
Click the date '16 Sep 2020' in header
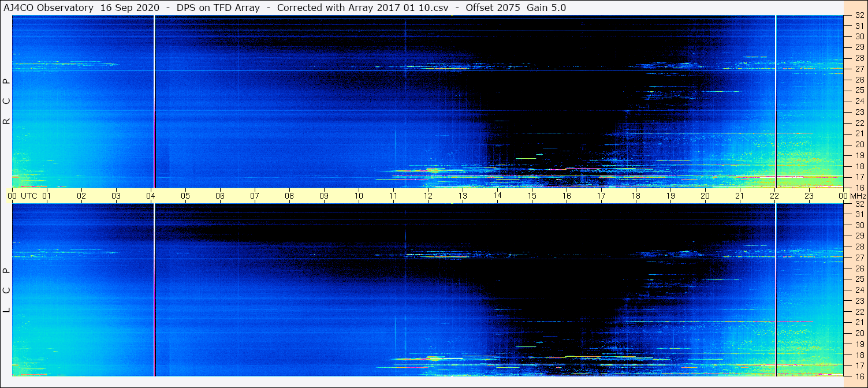(130, 8)
